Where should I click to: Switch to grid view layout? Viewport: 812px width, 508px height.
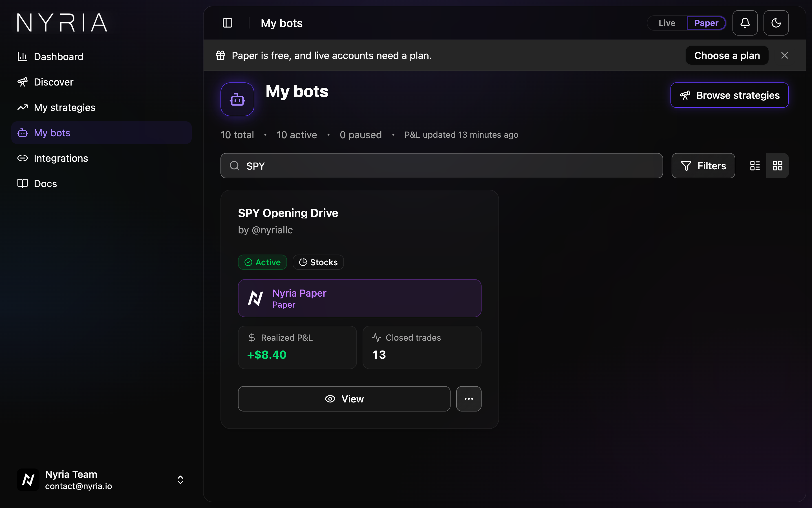(777, 166)
